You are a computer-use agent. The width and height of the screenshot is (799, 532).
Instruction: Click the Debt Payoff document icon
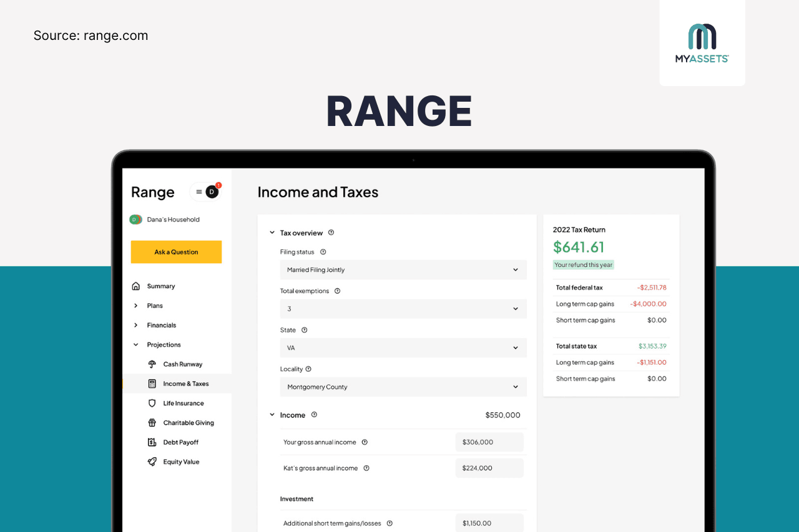[x=152, y=442]
